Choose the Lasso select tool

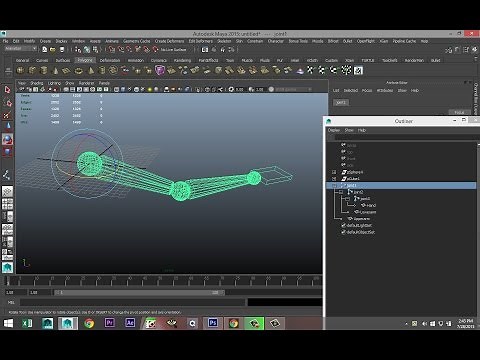point(7,102)
